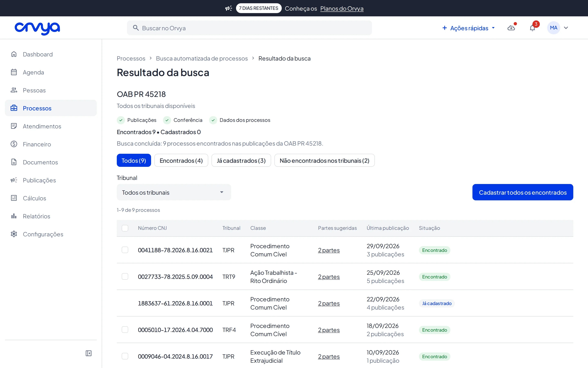The image size is (588, 368).
Task: Click the Financeiro dollar icon
Action: point(14,144)
